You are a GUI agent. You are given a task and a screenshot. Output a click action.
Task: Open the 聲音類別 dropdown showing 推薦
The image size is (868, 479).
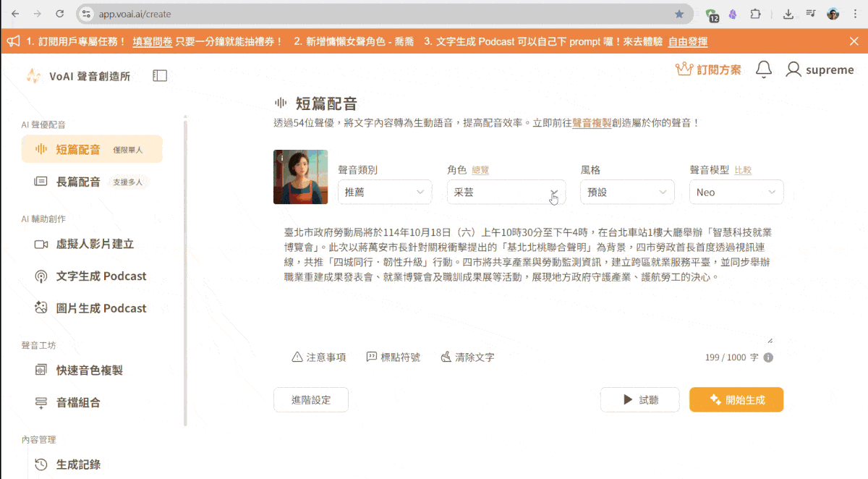pyautogui.click(x=385, y=192)
